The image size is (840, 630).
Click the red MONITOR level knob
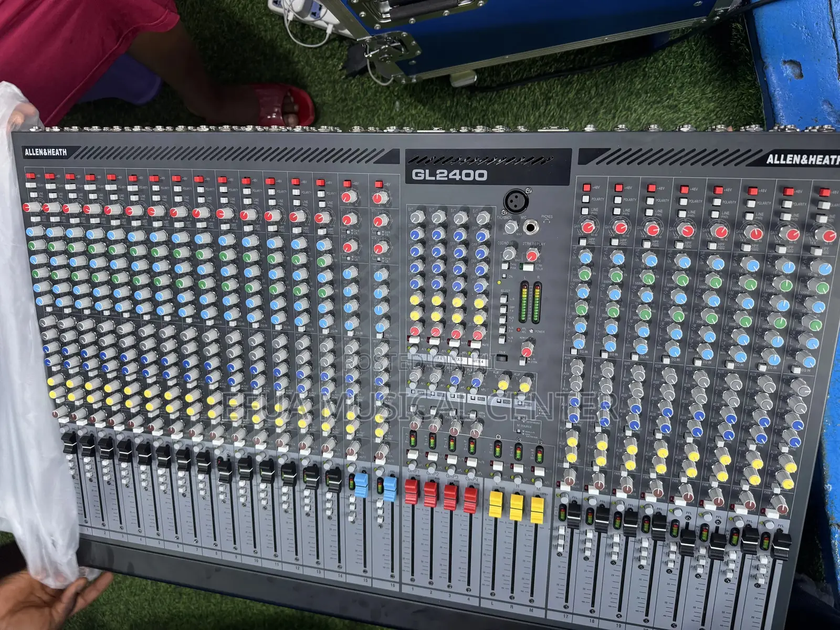pyautogui.click(x=527, y=349)
